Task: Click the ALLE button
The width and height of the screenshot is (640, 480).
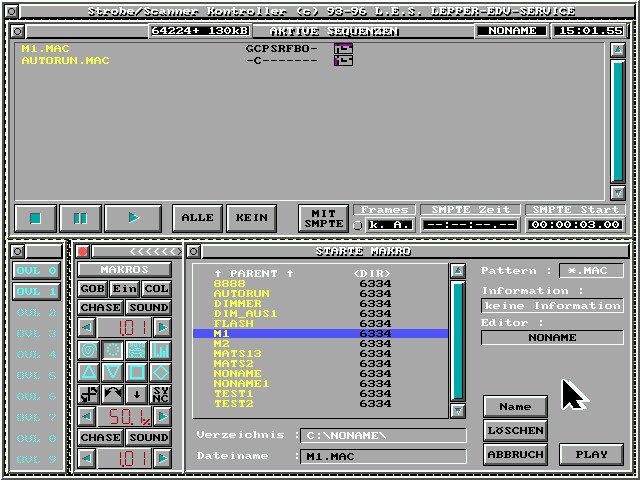Action: pyautogui.click(x=198, y=218)
